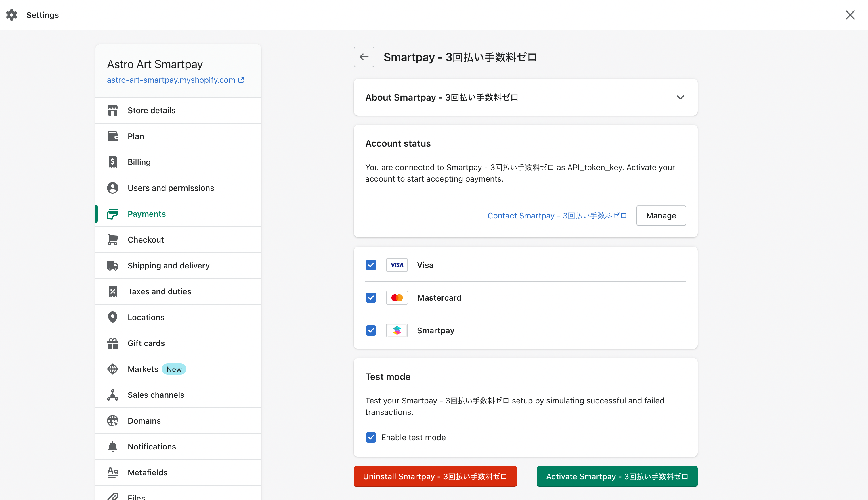This screenshot has height=500, width=868.
Task: Uncheck the Mastercard checkbox
Action: [371, 298]
